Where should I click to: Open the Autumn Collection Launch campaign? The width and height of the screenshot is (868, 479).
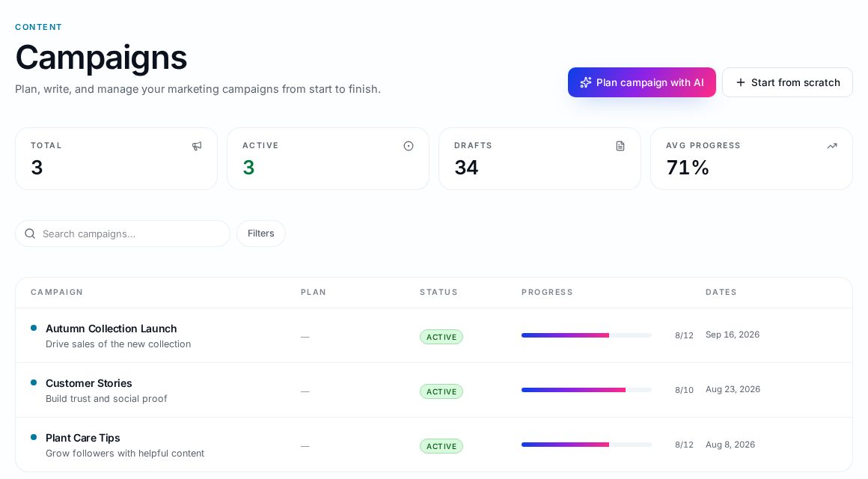[x=111, y=329]
